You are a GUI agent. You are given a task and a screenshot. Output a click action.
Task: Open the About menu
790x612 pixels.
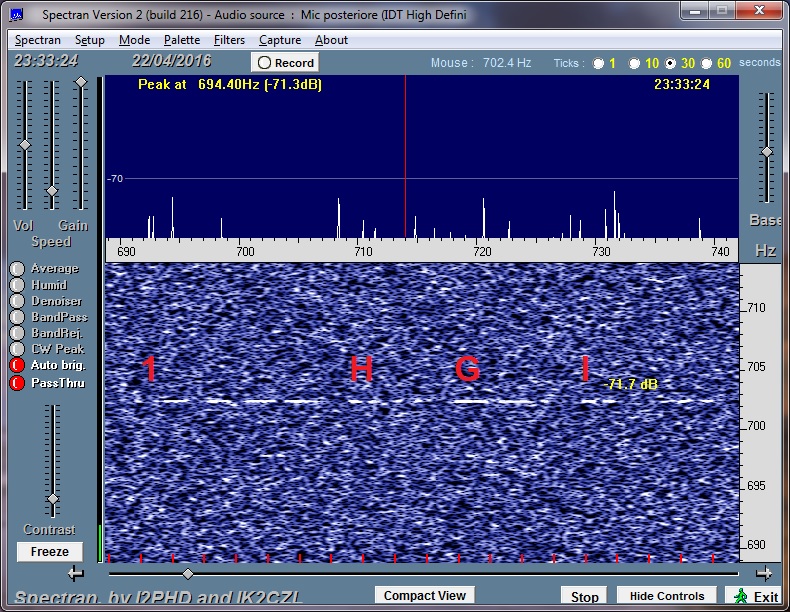point(332,40)
